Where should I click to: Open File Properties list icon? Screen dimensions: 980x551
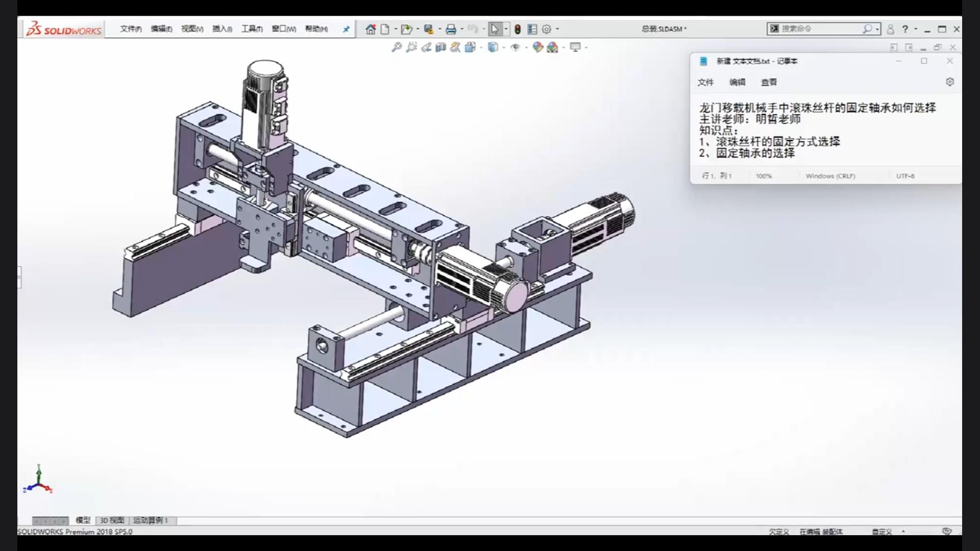532,29
